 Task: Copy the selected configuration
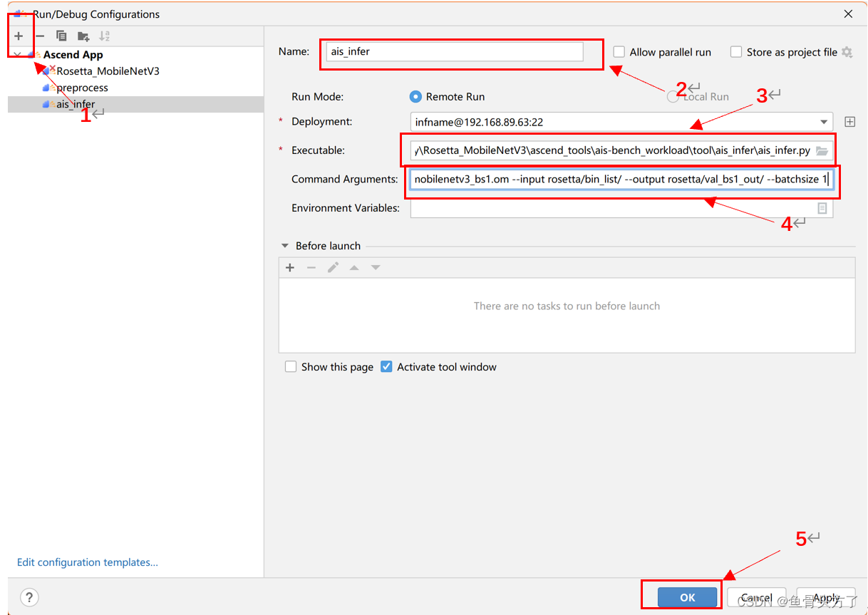pos(61,36)
